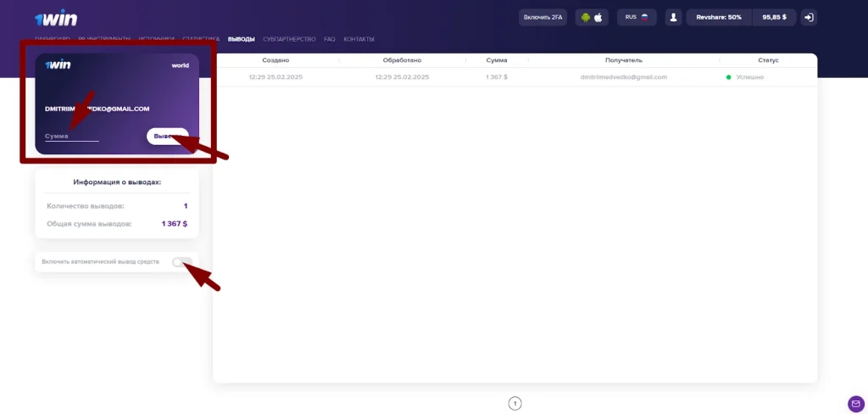This screenshot has height=414, width=868.
Task: Click the Количество выводов label
Action: (x=86, y=206)
